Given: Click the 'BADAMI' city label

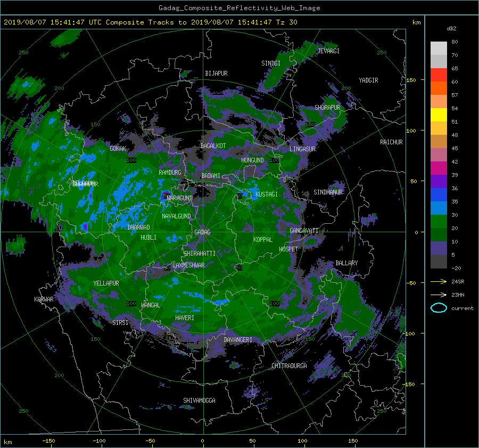Looking at the screenshot, I should pos(211,176).
